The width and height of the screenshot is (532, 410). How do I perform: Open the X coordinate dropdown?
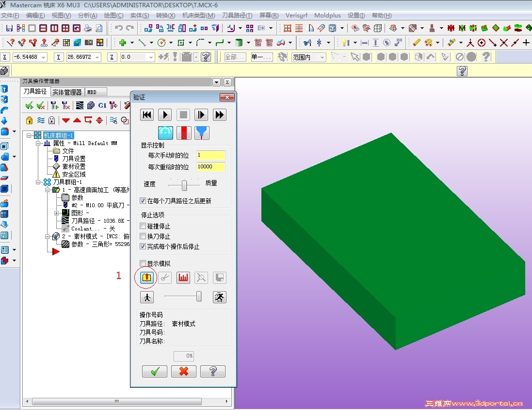pos(44,57)
